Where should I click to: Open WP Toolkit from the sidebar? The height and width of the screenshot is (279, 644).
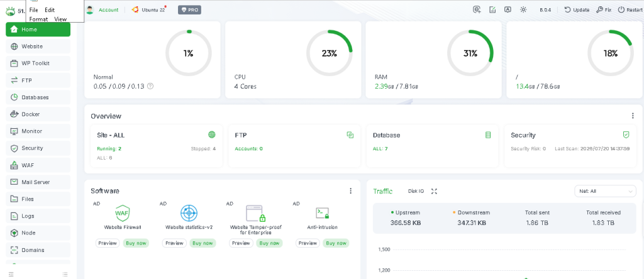[x=38, y=63]
